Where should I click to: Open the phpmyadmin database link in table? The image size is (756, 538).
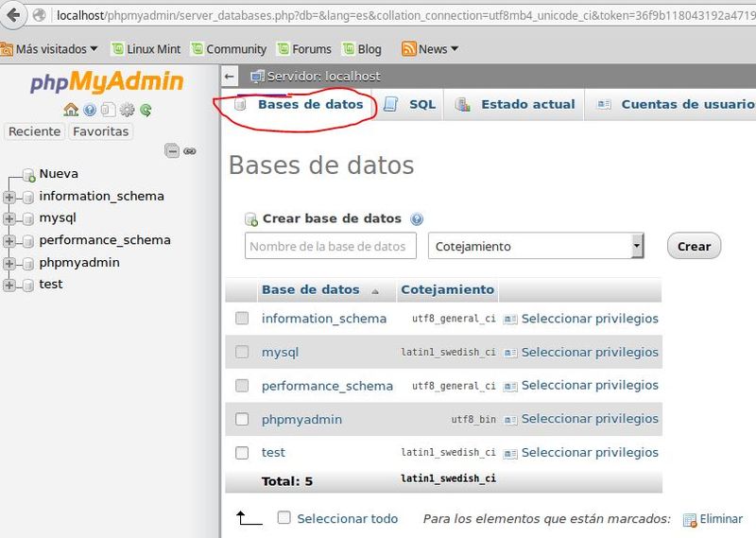[x=301, y=419]
